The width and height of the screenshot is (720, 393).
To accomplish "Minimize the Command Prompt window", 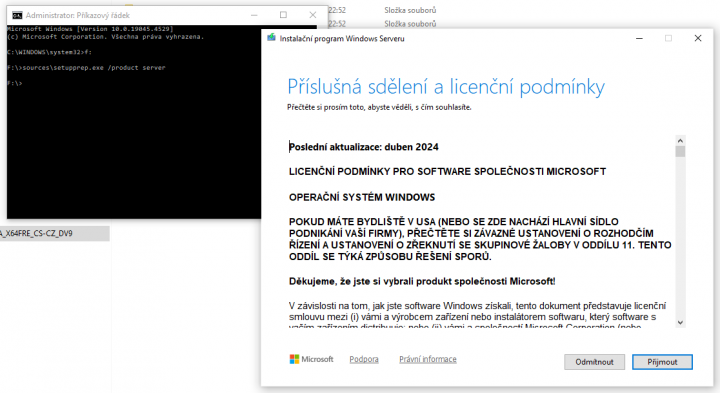I will pyautogui.click(x=254, y=15).
